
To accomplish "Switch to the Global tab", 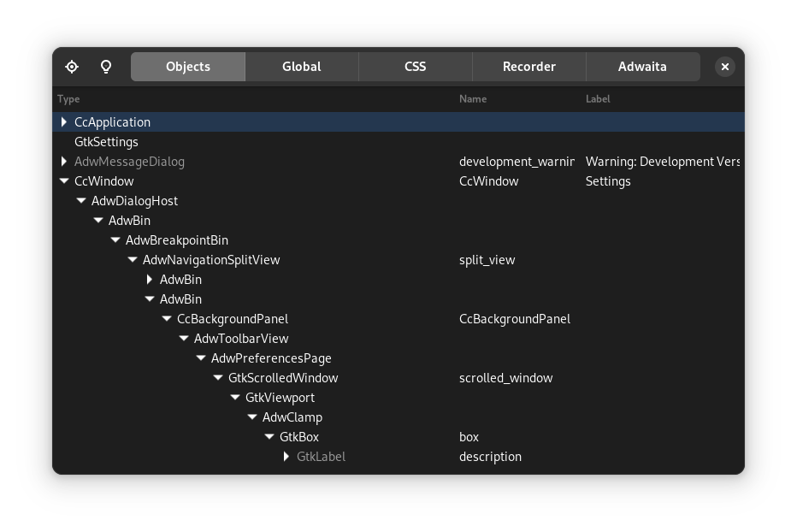I will point(301,67).
